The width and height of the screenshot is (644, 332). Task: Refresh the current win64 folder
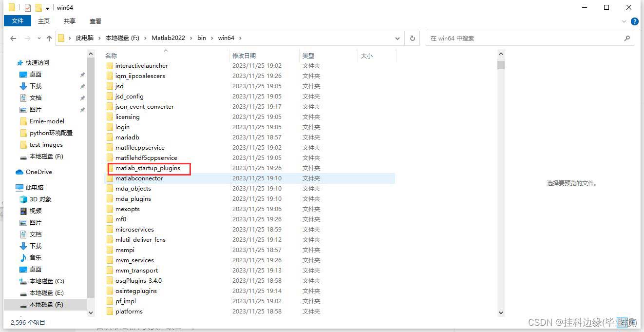click(413, 38)
